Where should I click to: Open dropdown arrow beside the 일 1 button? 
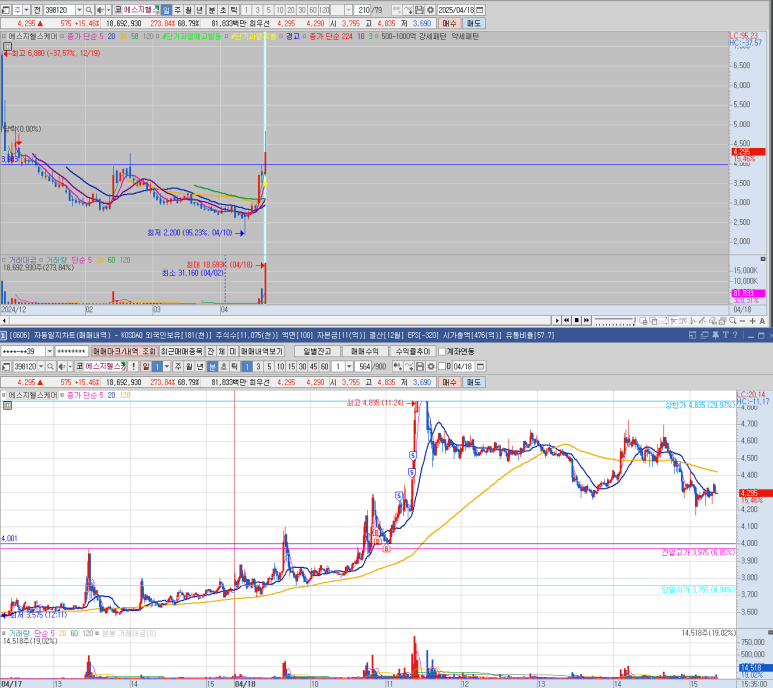167,367
